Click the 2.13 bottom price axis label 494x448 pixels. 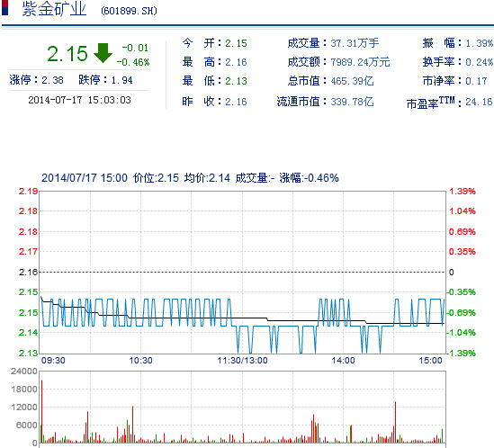pyautogui.click(x=28, y=354)
